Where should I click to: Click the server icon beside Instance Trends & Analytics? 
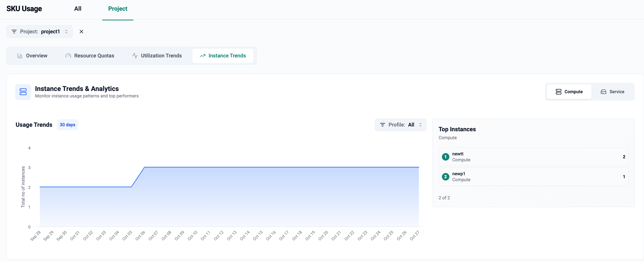coord(23,92)
